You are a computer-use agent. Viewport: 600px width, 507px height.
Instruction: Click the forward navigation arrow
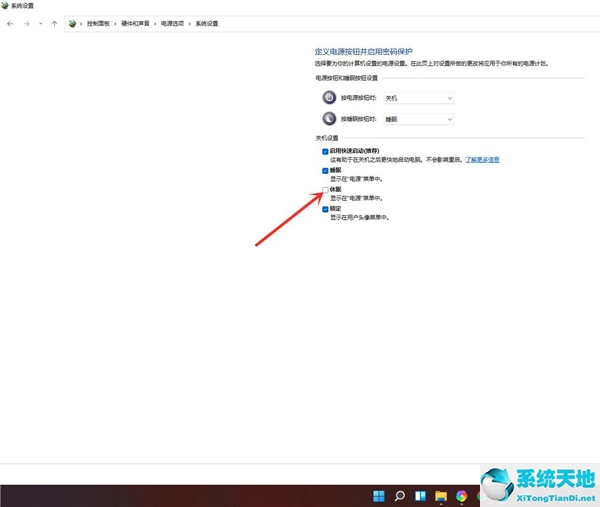tap(26, 24)
